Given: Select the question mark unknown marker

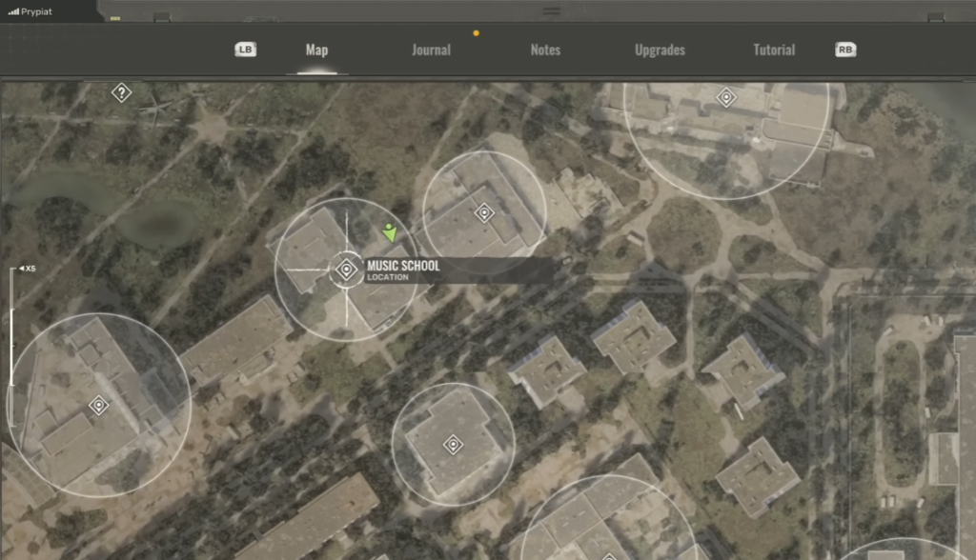Looking at the screenshot, I should 121,92.
